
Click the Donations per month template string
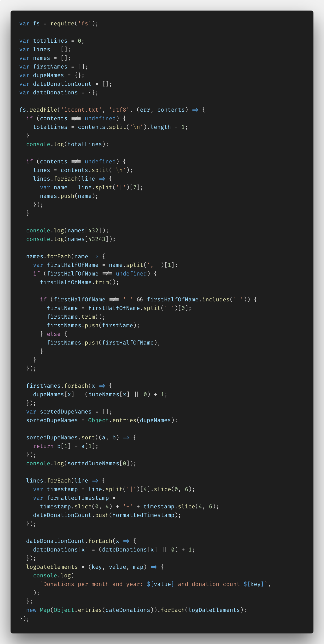pos(154,584)
